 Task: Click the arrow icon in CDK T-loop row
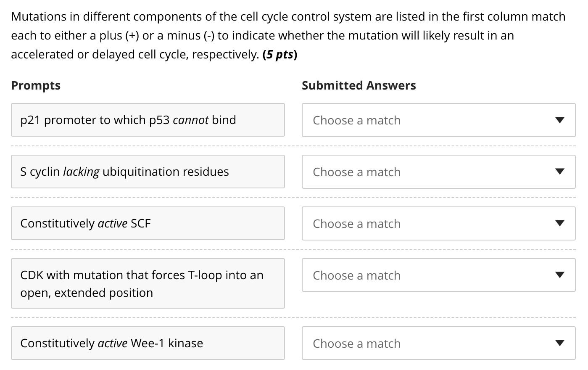[559, 275]
